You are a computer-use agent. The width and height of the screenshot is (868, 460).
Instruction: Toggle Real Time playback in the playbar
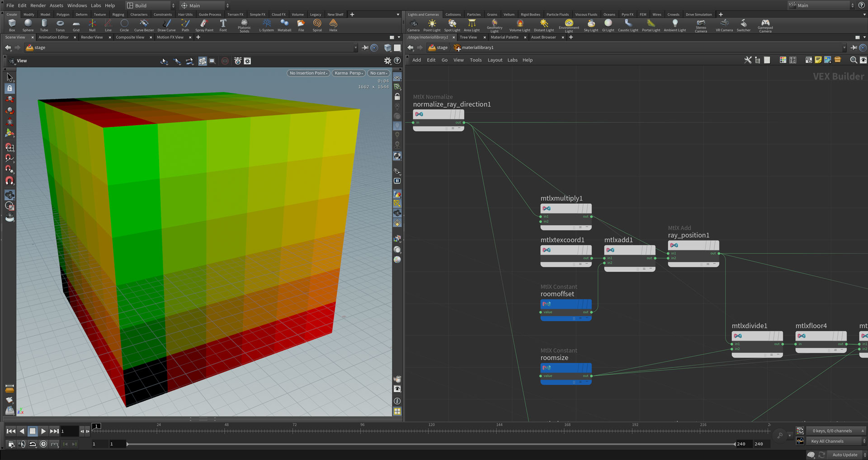tap(43, 444)
